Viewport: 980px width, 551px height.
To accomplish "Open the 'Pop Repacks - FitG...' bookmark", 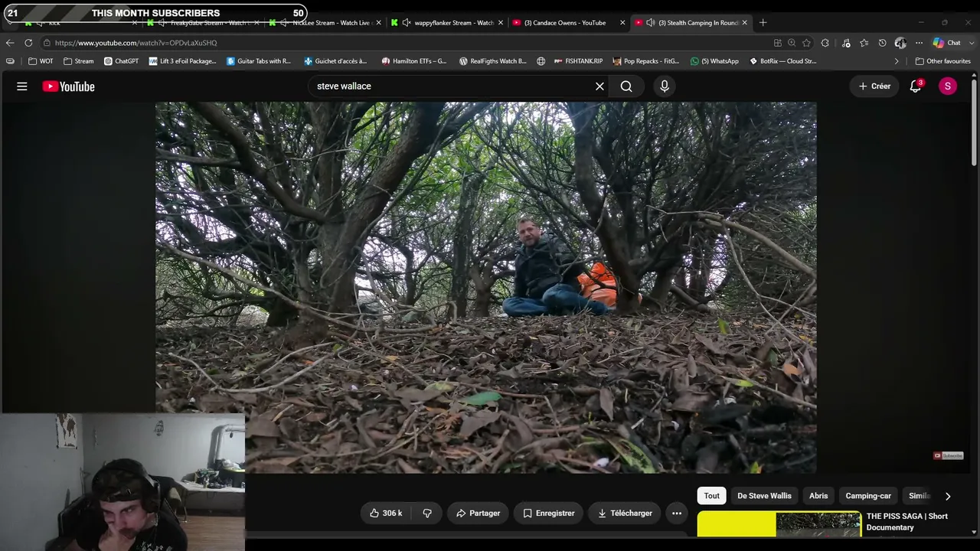I will pos(646,61).
